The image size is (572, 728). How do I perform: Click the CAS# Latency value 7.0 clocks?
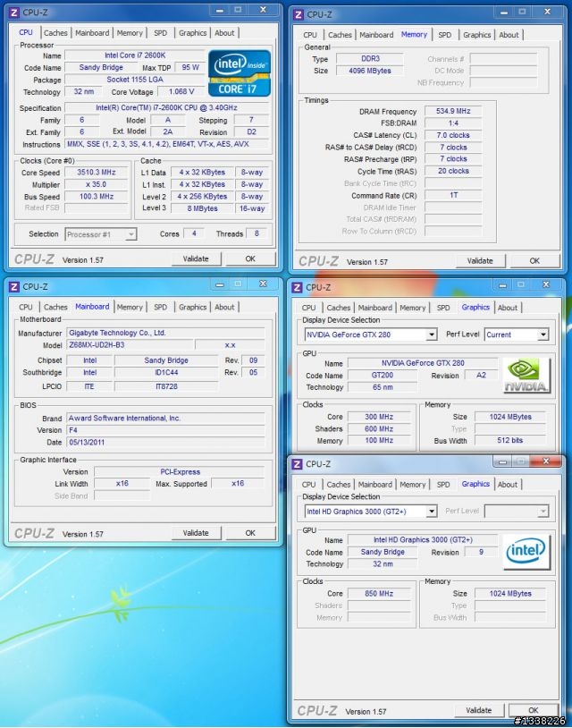453,135
